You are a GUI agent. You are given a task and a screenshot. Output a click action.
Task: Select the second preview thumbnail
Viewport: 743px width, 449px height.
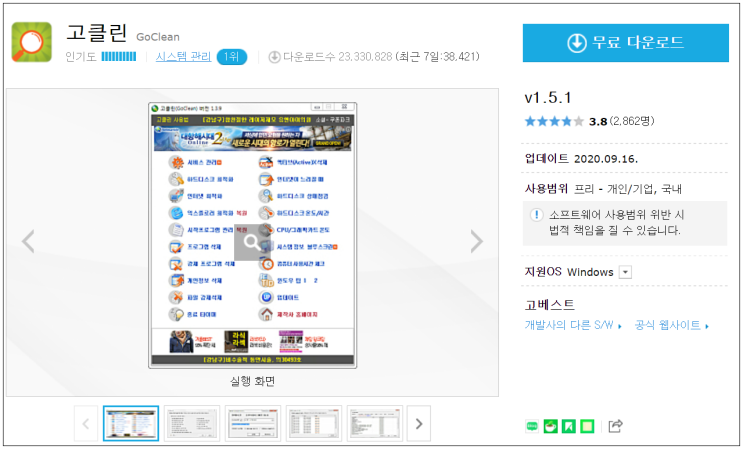click(192, 423)
